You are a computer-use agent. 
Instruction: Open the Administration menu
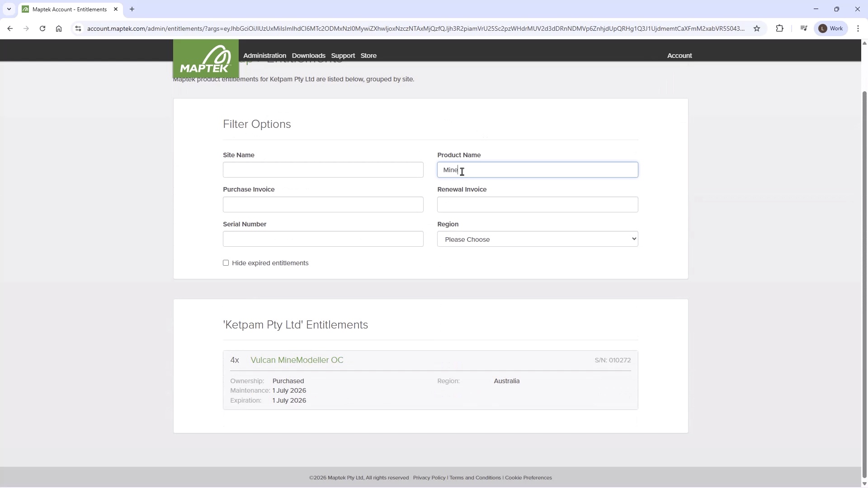point(264,56)
